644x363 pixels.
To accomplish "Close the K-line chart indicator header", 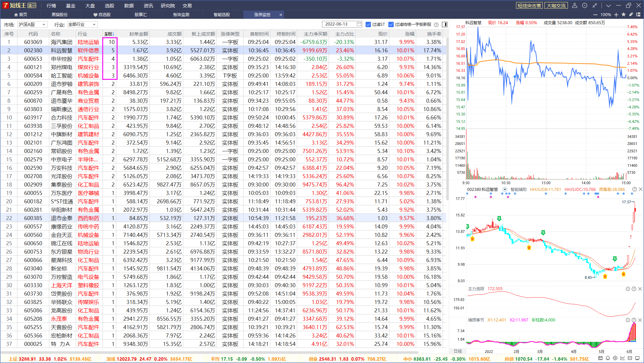I will (640, 190).
